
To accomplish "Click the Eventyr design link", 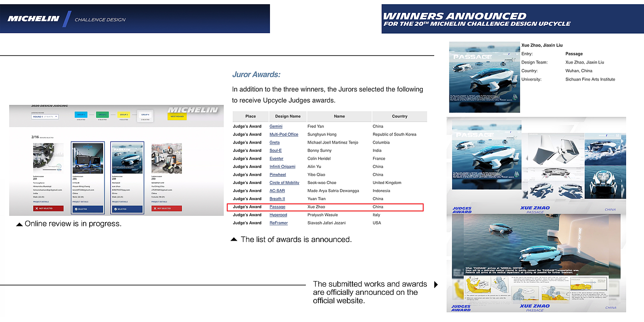I will coord(276,159).
